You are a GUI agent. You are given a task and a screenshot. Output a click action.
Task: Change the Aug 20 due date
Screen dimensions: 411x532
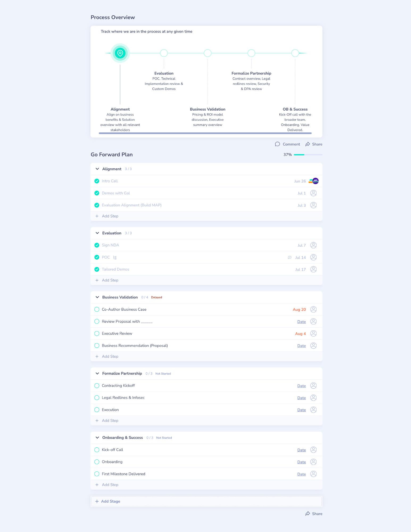[299, 310]
